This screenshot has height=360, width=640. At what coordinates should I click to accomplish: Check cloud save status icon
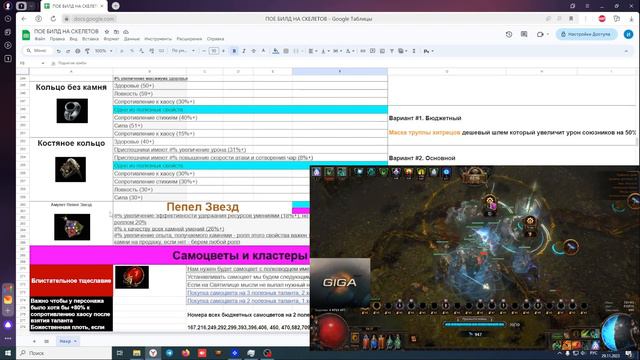coord(126,31)
